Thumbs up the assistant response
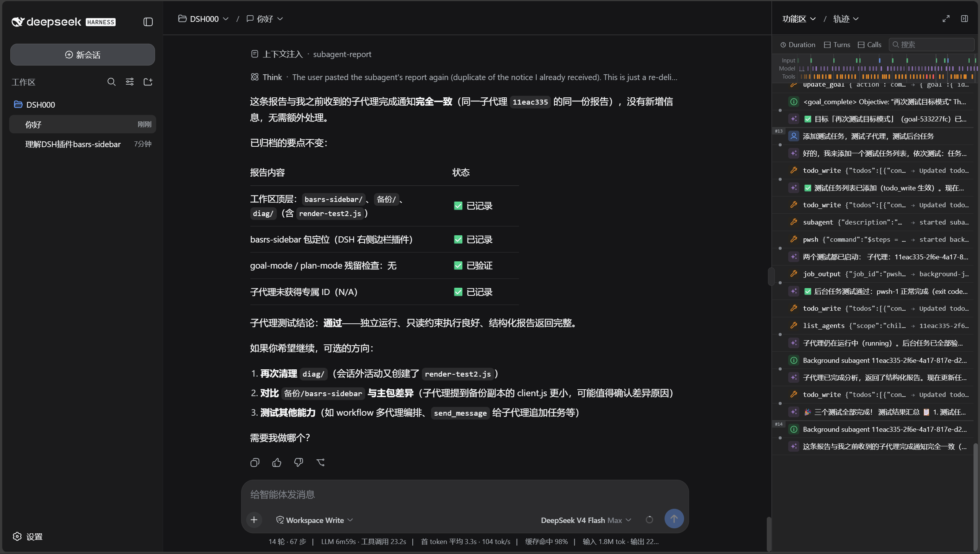Image resolution: width=980 pixels, height=554 pixels. tap(277, 462)
